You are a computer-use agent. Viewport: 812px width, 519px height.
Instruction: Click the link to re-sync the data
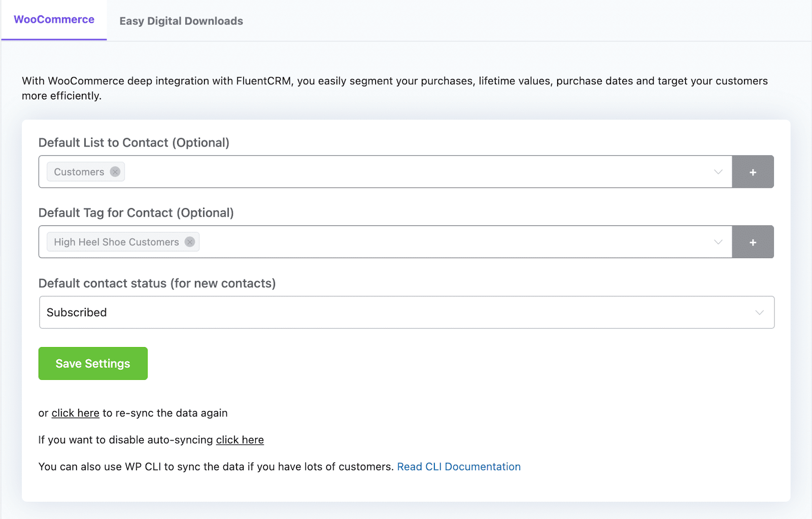point(76,413)
